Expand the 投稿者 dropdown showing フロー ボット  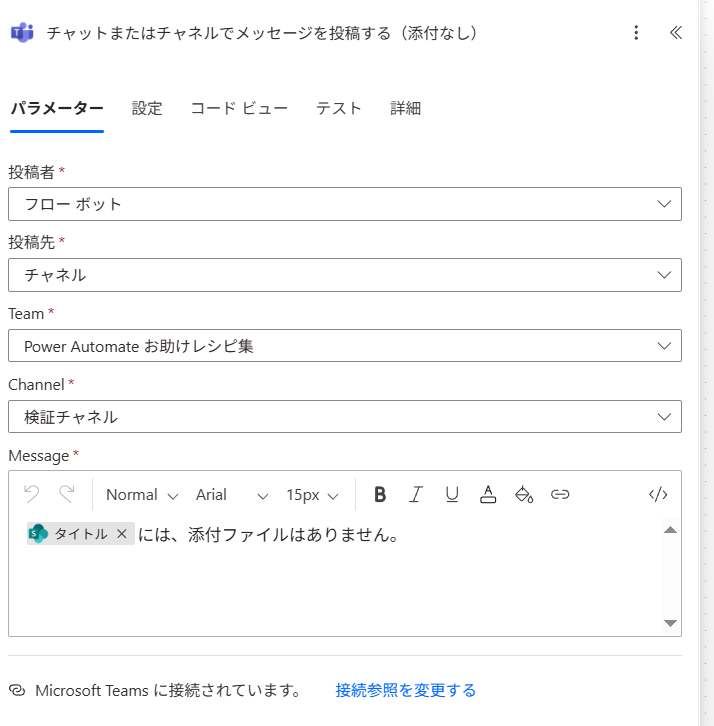click(x=345, y=204)
